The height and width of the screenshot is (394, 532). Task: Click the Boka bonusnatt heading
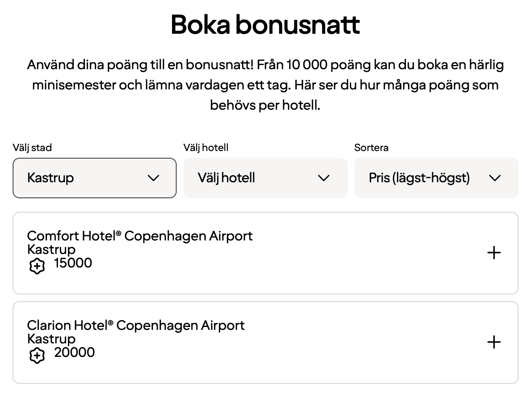(265, 25)
